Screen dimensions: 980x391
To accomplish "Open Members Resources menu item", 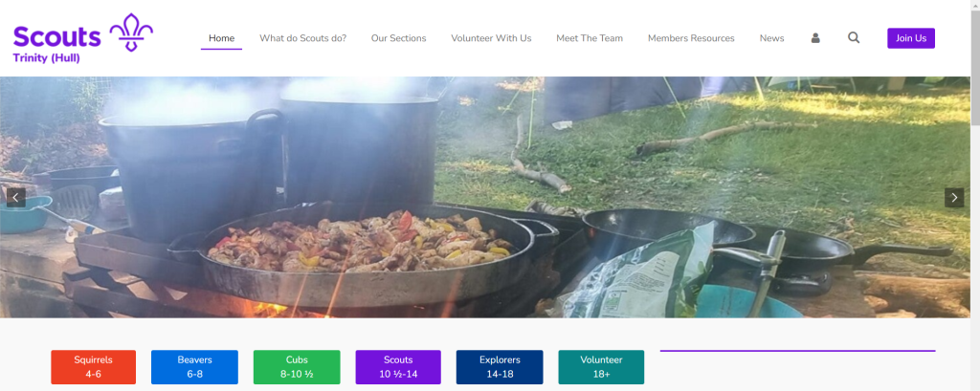I will (x=691, y=38).
